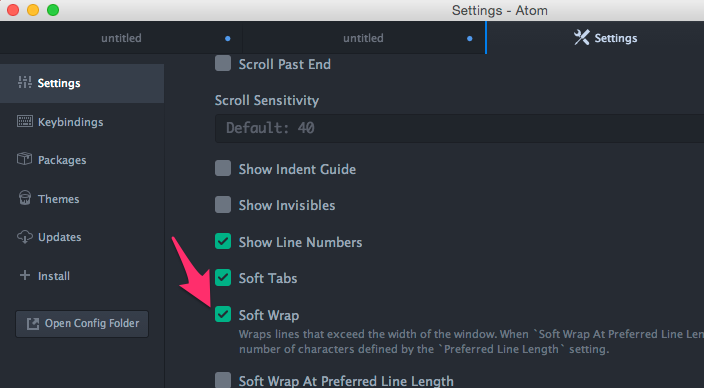Switch to the first untitled tab
Image resolution: width=704 pixels, height=388 pixels.
121,38
